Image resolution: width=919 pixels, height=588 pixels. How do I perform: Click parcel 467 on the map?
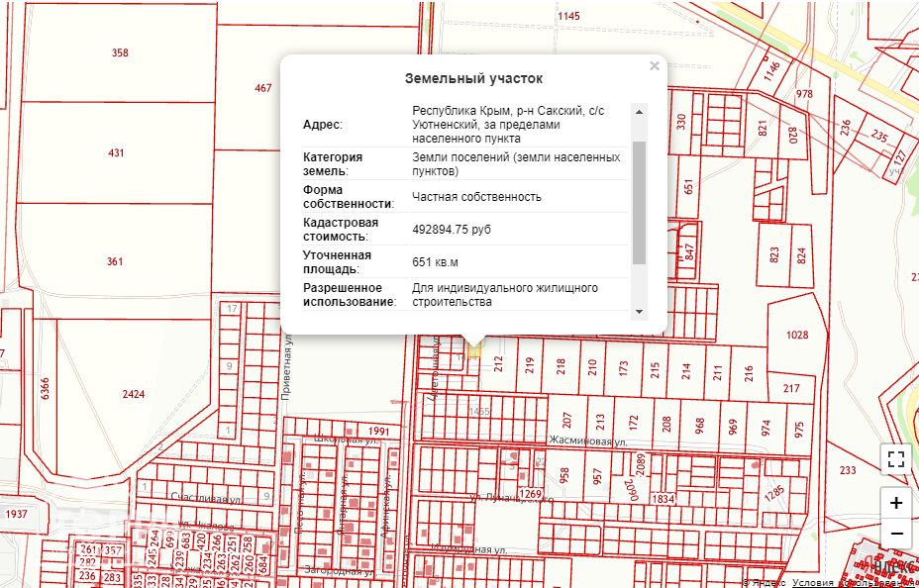click(263, 88)
